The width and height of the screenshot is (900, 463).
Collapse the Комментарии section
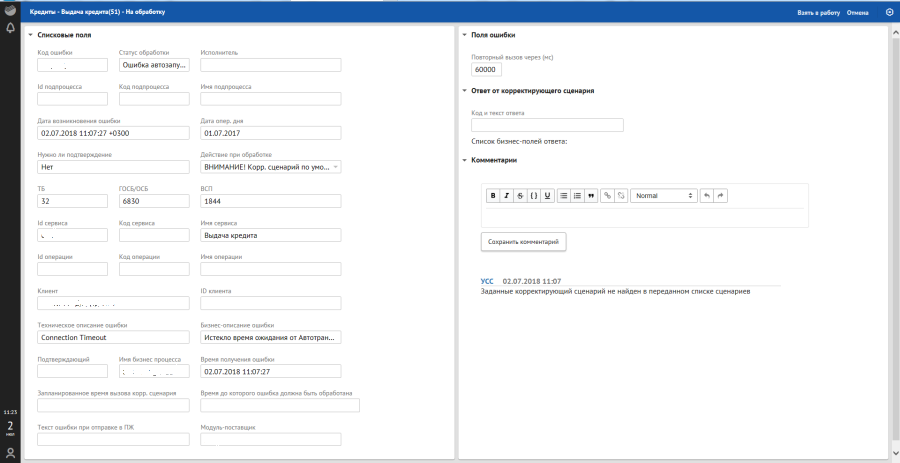[x=465, y=160]
